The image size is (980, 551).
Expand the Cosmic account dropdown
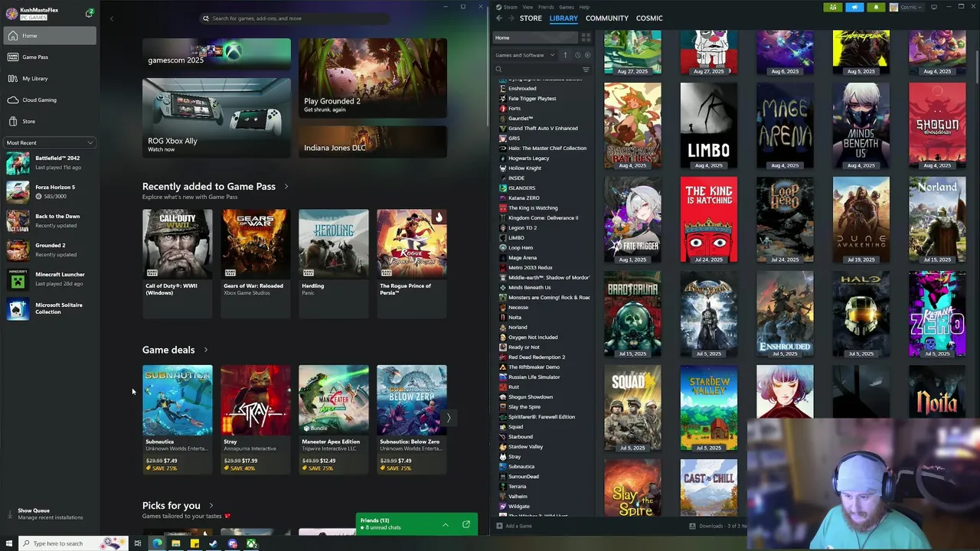coord(907,7)
